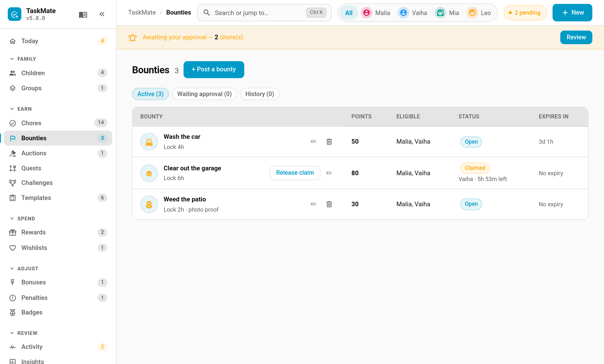Click the approval bell icon in banner
The image size is (604, 364).
tap(132, 37)
